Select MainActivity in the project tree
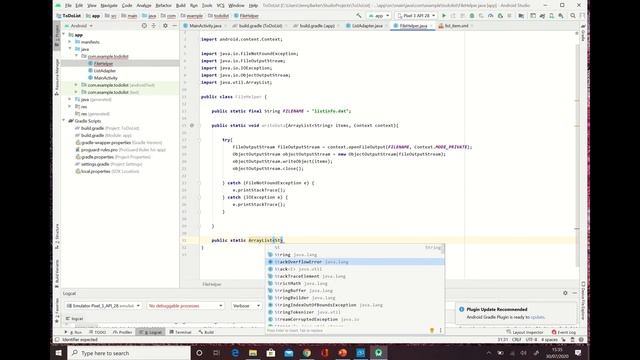The image size is (640, 360). click(105, 78)
